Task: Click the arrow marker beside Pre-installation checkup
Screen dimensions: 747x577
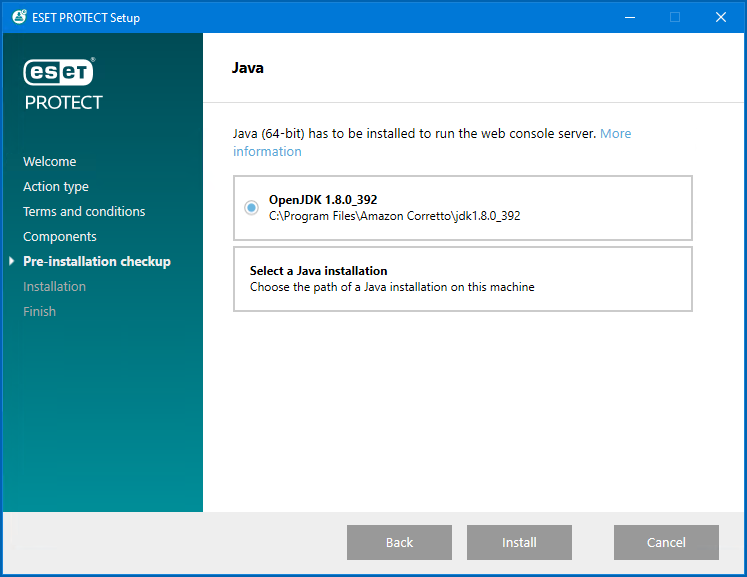Action: pyautogui.click(x=12, y=262)
